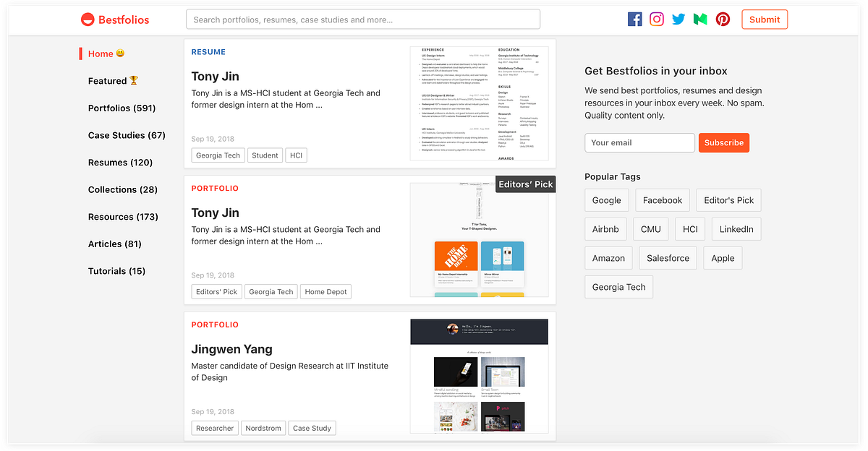Open the Twitter social icon
The width and height of the screenshot is (868, 451).
coord(678,19)
